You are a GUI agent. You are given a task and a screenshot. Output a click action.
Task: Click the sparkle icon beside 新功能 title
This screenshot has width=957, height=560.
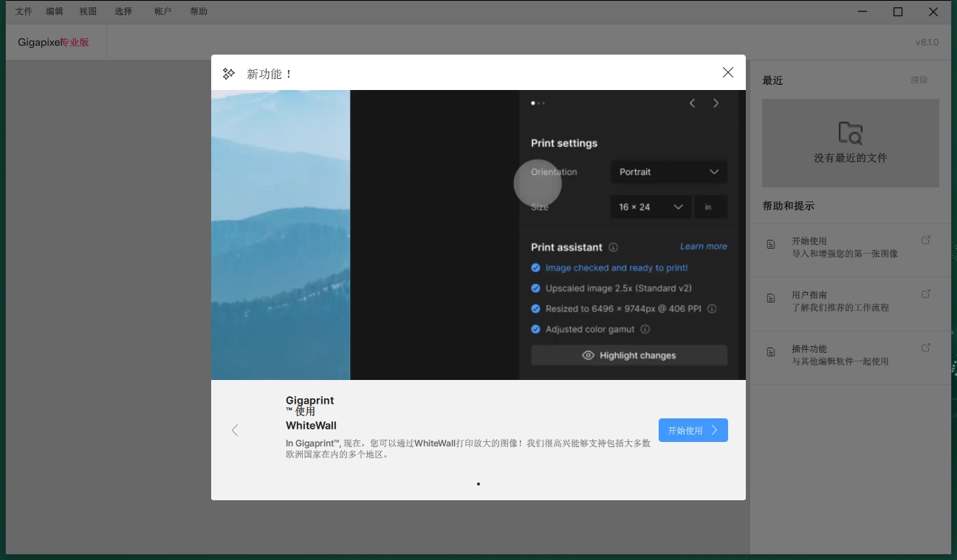[x=228, y=72]
